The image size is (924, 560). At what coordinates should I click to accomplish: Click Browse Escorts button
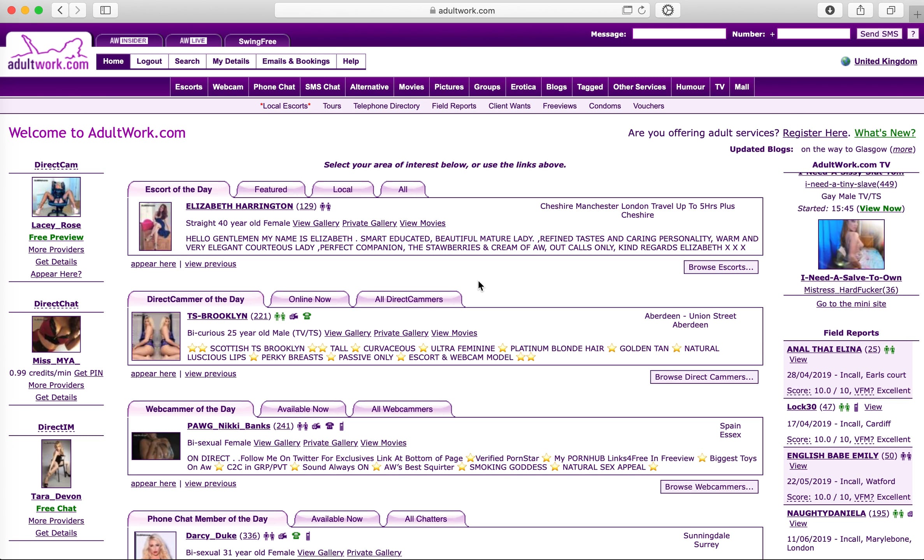tap(720, 267)
